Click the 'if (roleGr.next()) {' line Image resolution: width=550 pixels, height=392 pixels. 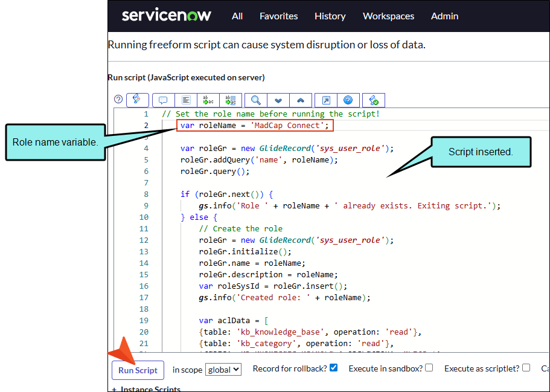pyautogui.click(x=226, y=194)
